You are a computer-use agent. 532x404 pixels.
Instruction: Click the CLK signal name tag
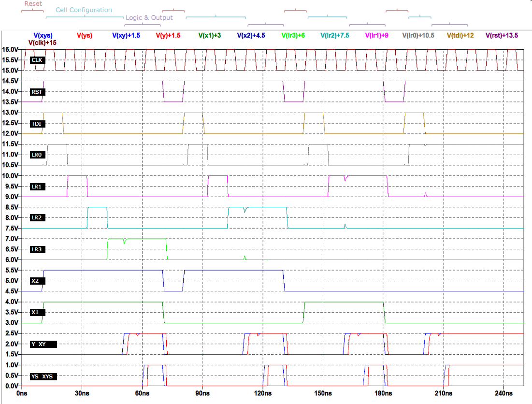coord(37,60)
